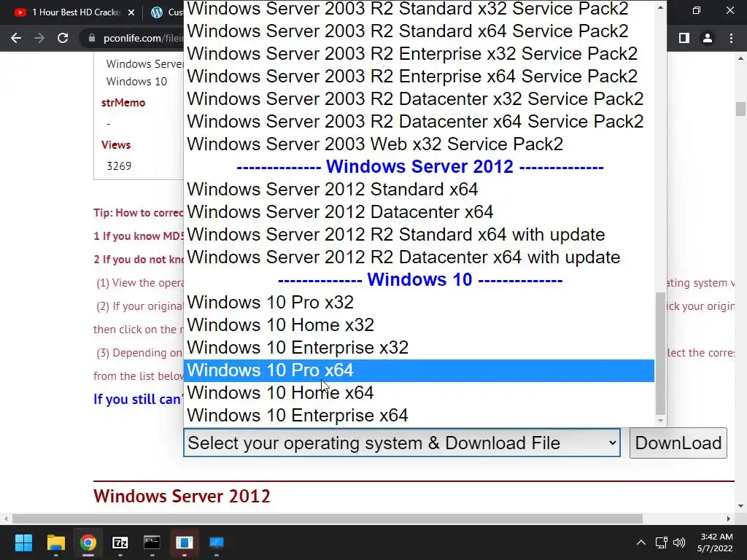The width and height of the screenshot is (747, 560).
Task: Open the Chrome profile icon
Action: point(708,38)
